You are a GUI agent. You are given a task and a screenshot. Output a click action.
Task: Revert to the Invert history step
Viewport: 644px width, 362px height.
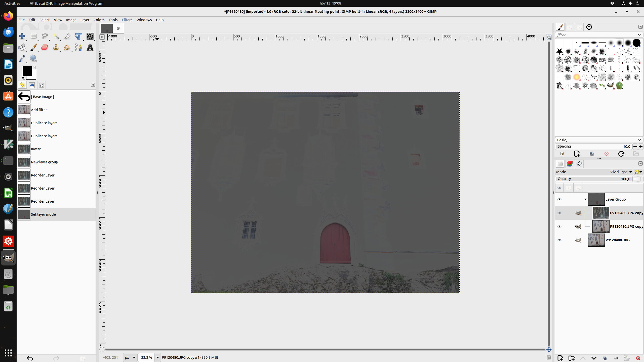(x=36, y=149)
